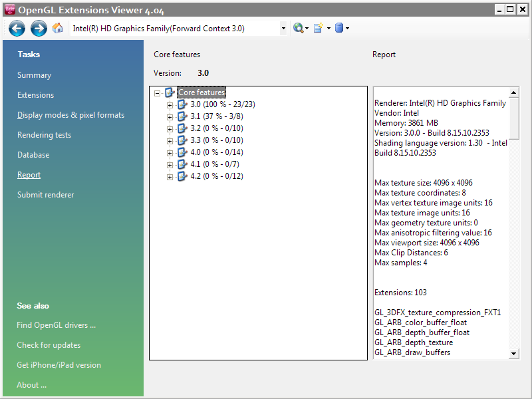The width and height of the screenshot is (532, 399).
Task: Click the Max samples: 4 line
Action: [x=401, y=263]
